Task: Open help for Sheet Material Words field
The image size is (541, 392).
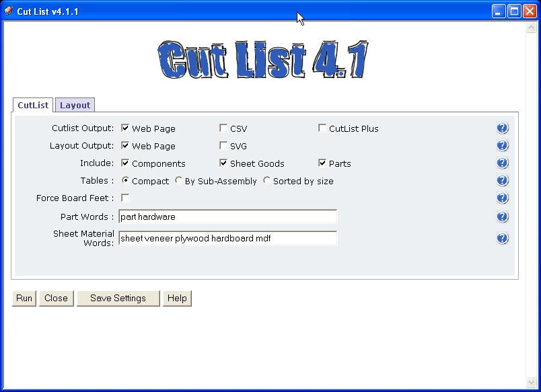Action: [x=503, y=237]
